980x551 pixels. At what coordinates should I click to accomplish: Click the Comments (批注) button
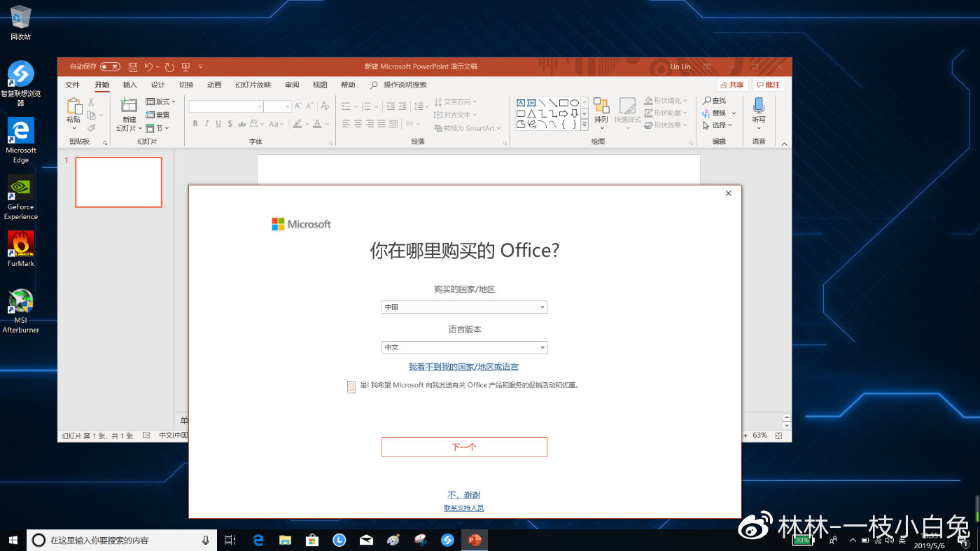769,85
